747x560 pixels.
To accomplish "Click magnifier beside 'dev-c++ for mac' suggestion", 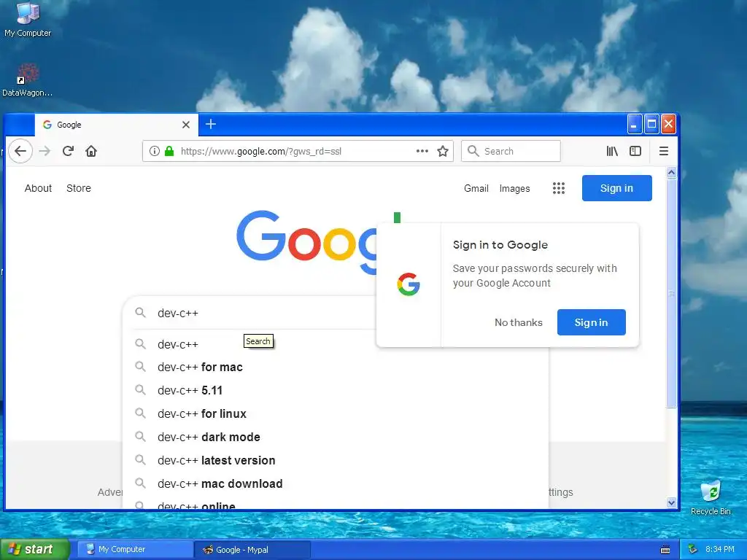I will click(140, 367).
